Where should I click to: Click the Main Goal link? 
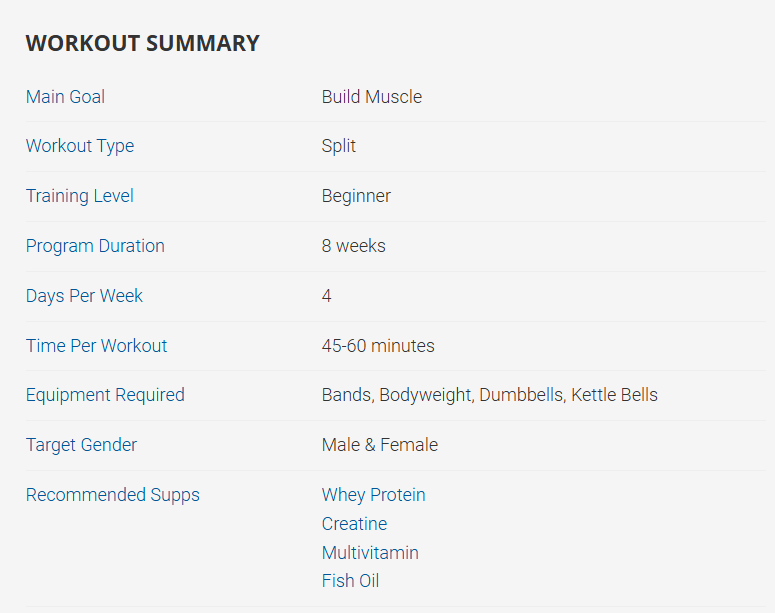[65, 97]
